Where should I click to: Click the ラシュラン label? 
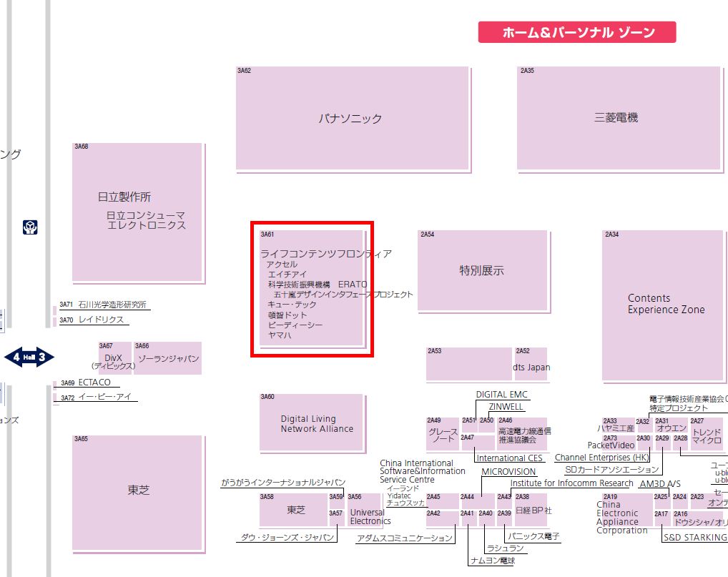pos(506,548)
